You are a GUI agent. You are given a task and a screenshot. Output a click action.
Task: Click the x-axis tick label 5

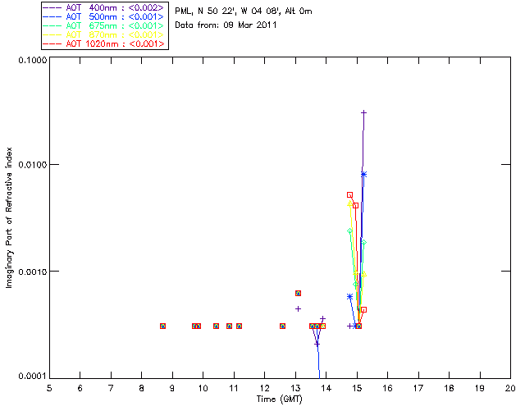pos(49,388)
